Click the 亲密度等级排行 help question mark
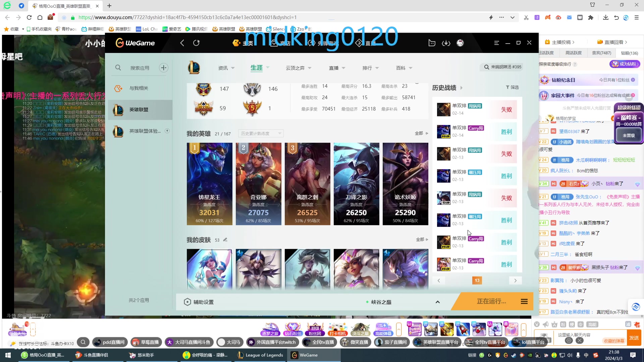 point(575,64)
